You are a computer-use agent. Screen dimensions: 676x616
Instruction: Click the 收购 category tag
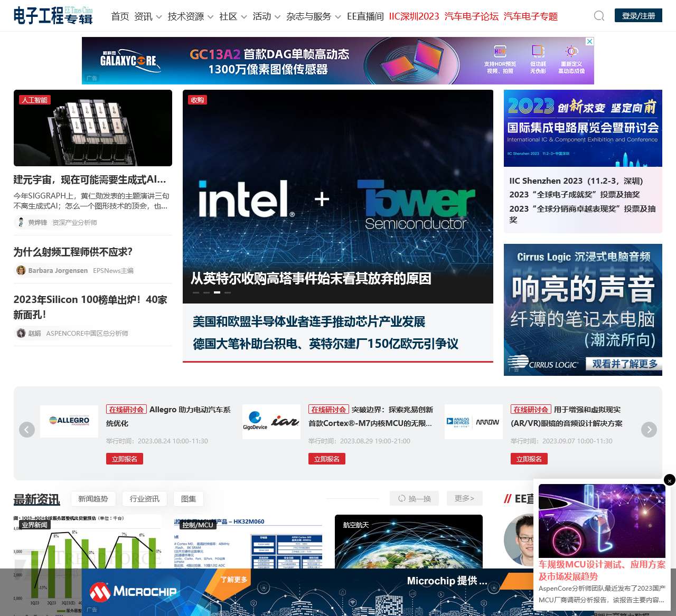(x=198, y=100)
